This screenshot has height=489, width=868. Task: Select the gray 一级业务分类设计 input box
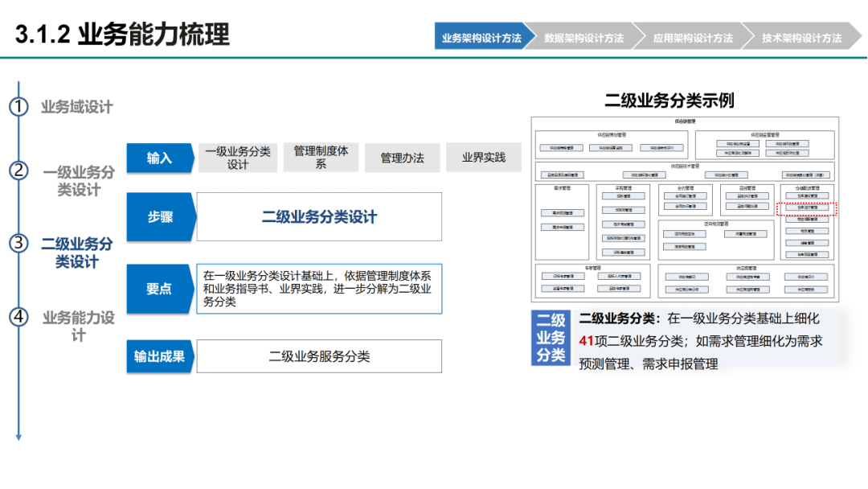pyautogui.click(x=238, y=158)
